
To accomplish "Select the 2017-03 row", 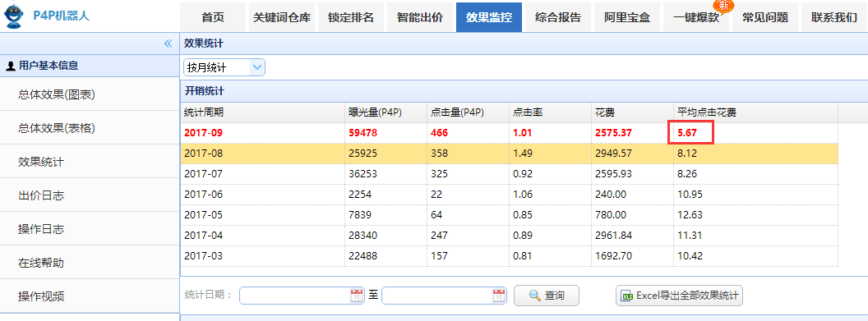I will (x=510, y=256).
